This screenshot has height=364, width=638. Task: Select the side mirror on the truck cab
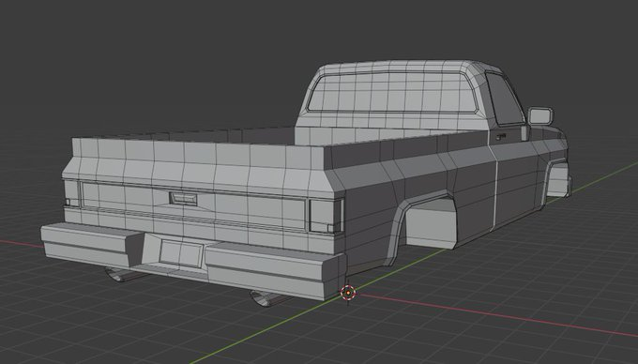540,116
